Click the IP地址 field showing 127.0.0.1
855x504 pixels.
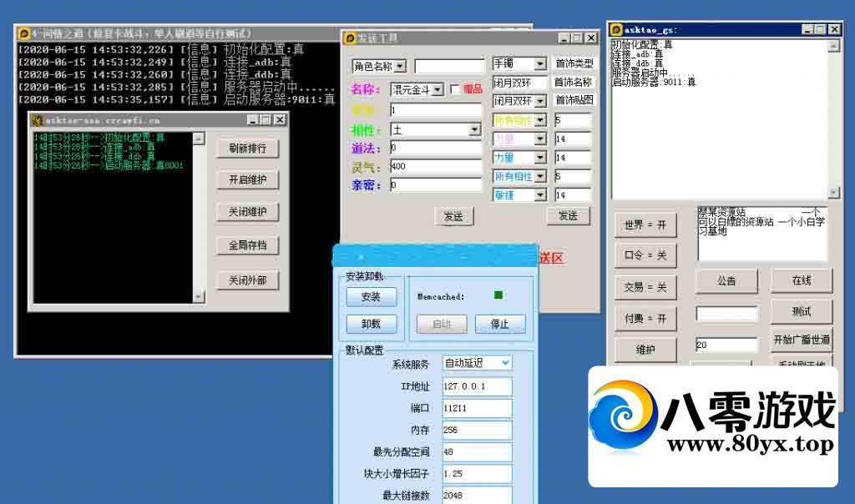pyautogui.click(x=477, y=386)
